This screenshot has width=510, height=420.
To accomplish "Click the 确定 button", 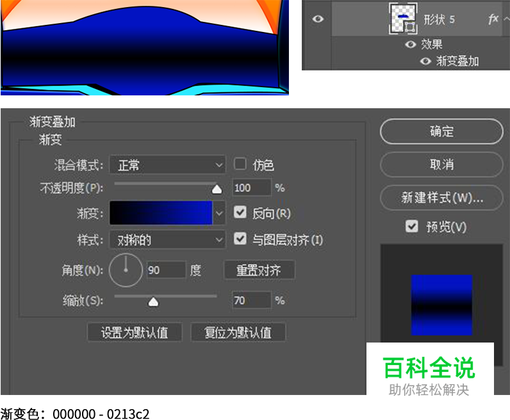I will [x=441, y=131].
